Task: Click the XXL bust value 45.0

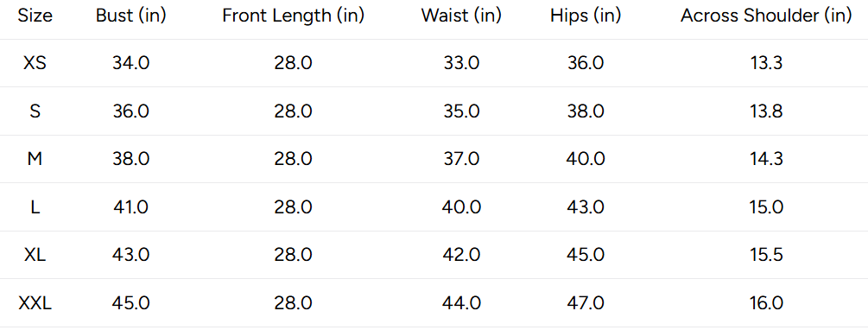Action: click(x=130, y=303)
